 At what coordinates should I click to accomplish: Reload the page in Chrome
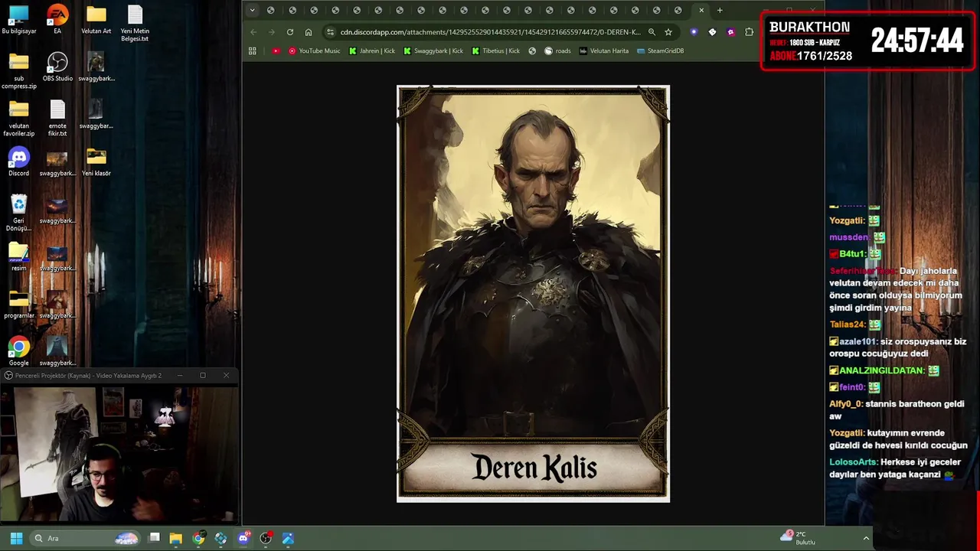[x=289, y=32]
